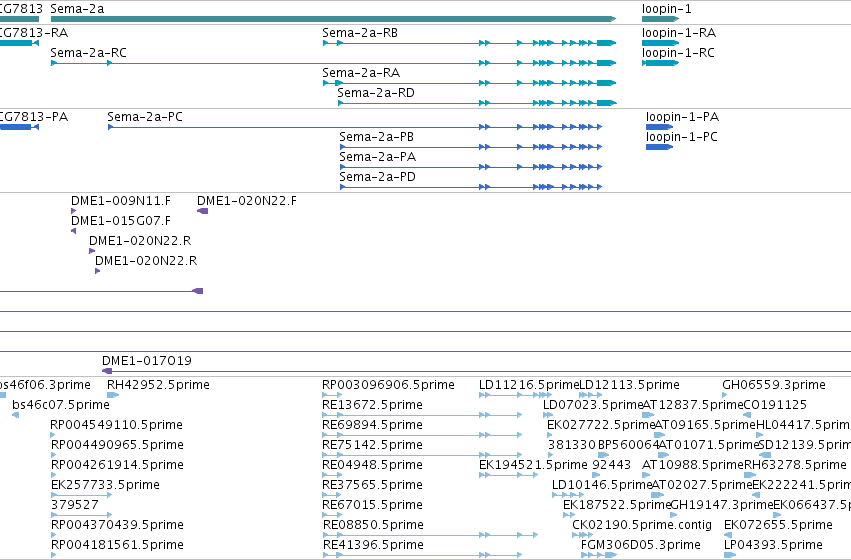851x560 pixels.
Task: Select the RE75142.5prime EST label
Action: pos(372,445)
